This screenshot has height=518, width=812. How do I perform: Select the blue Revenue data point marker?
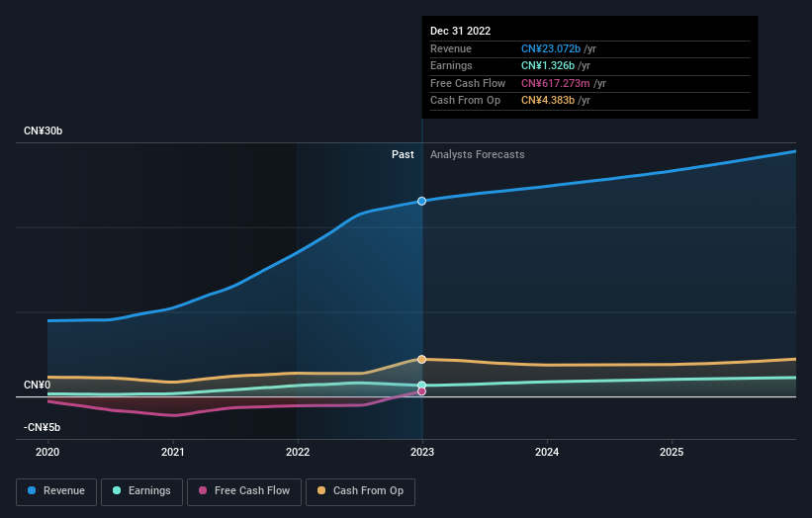tap(422, 201)
